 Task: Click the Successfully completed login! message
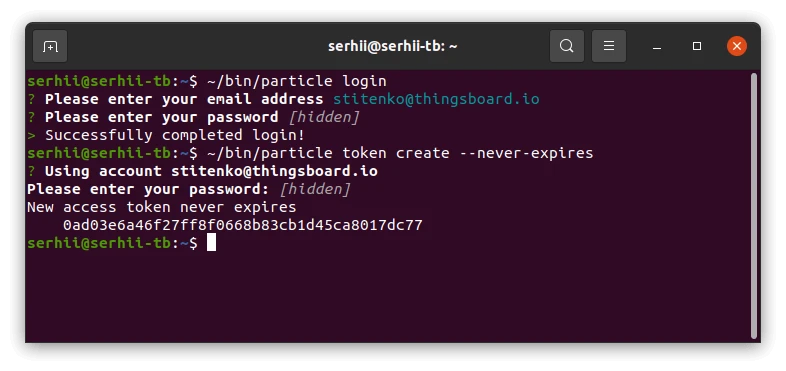click(175, 135)
